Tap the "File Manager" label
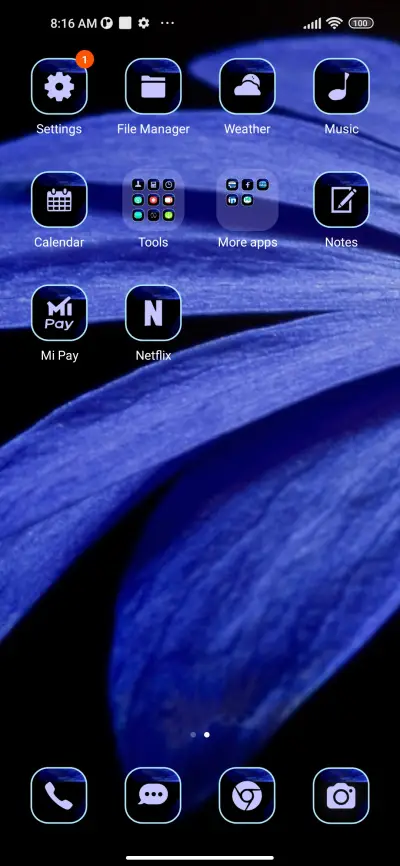Image resolution: width=400 pixels, height=866 pixels. pyautogui.click(x=153, y=129)
